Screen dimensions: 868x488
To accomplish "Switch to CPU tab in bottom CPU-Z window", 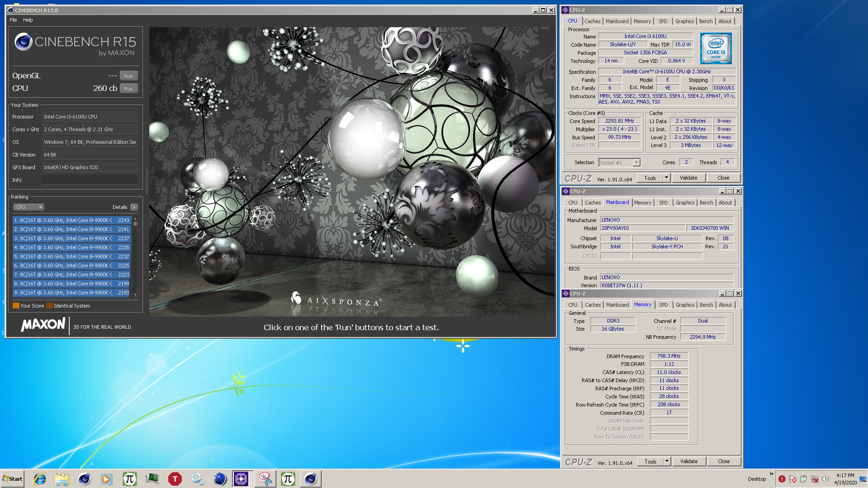I will 573,305.
